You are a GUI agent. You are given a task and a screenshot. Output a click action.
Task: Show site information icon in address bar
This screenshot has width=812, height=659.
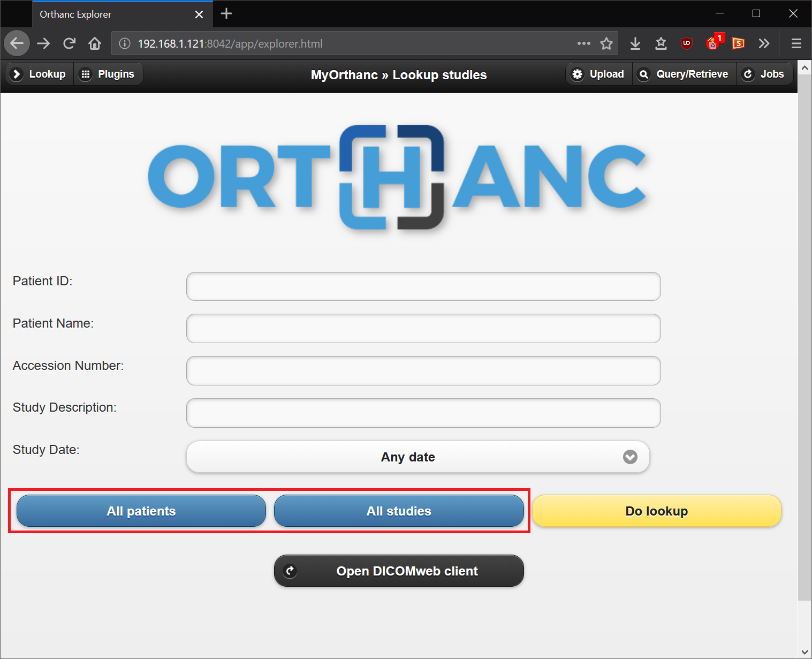click(125, 43)
